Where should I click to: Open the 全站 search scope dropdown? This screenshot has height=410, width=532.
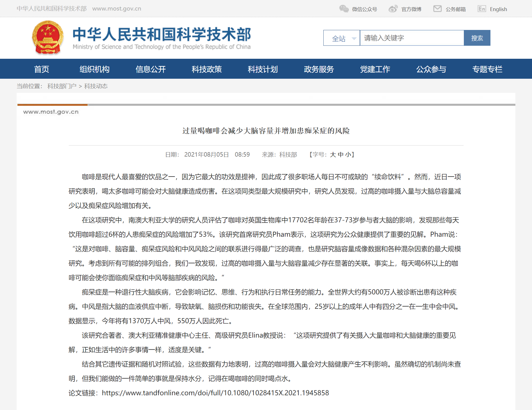pos(341,38)
